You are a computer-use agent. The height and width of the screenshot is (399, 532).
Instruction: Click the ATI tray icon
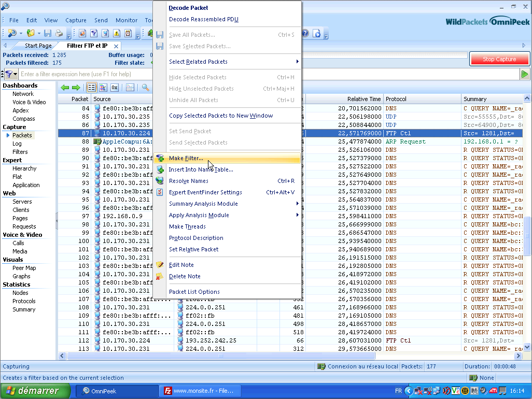[493, 391]
